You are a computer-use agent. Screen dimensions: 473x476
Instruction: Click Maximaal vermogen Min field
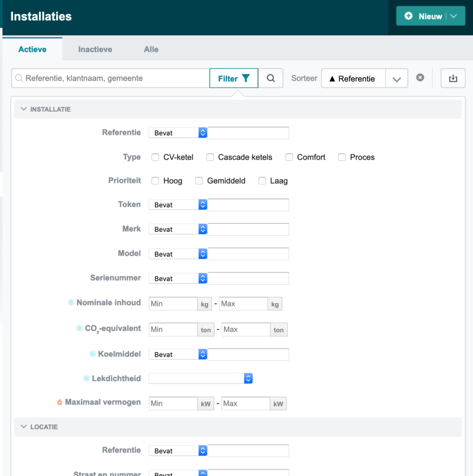pyautogui.click(x=173, y=403)
